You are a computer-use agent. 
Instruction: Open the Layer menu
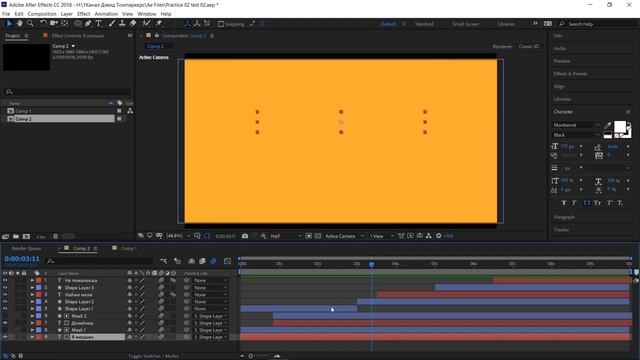(67, 14)
